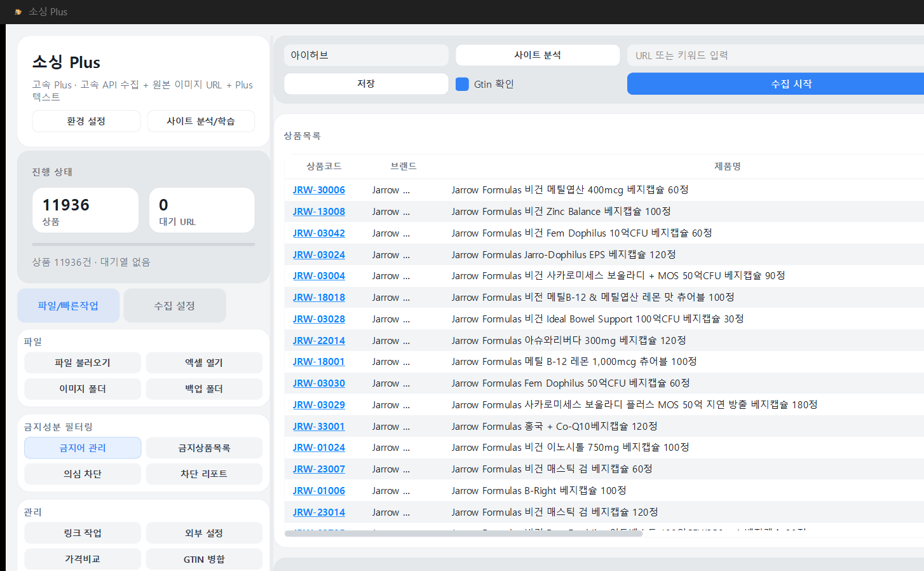Click brand cell in JRW-30006 row
The height and width of the screenshot is (571, 924).
pyautogui.click(x=391, y=190)
